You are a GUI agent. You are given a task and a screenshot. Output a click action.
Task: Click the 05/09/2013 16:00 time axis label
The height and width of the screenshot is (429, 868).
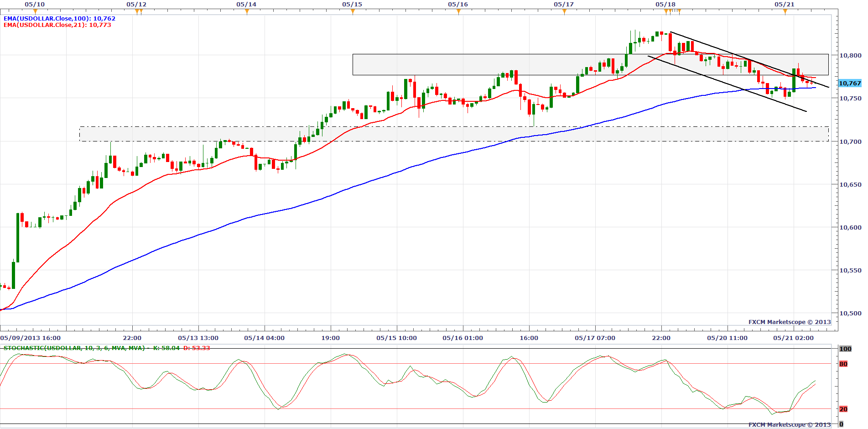[31, 338]
